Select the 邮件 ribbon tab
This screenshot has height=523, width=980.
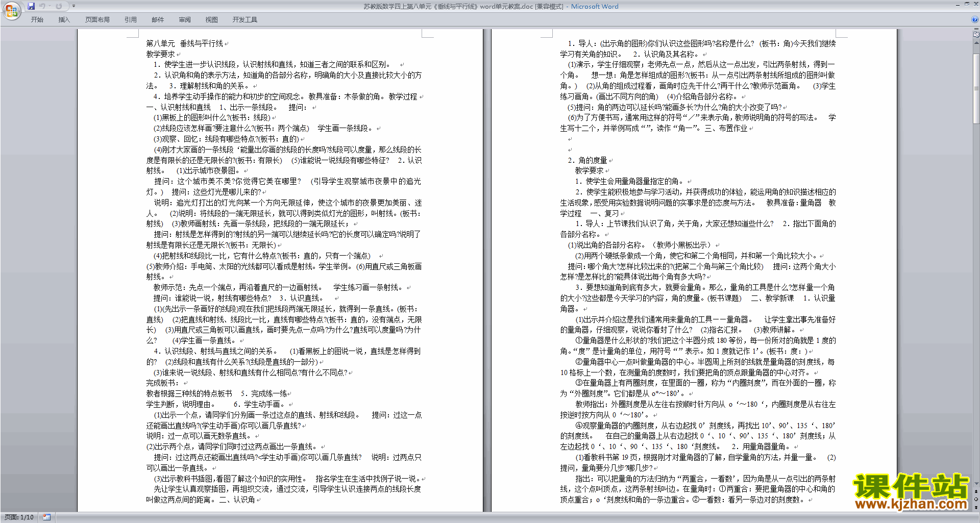coord(158,20)
